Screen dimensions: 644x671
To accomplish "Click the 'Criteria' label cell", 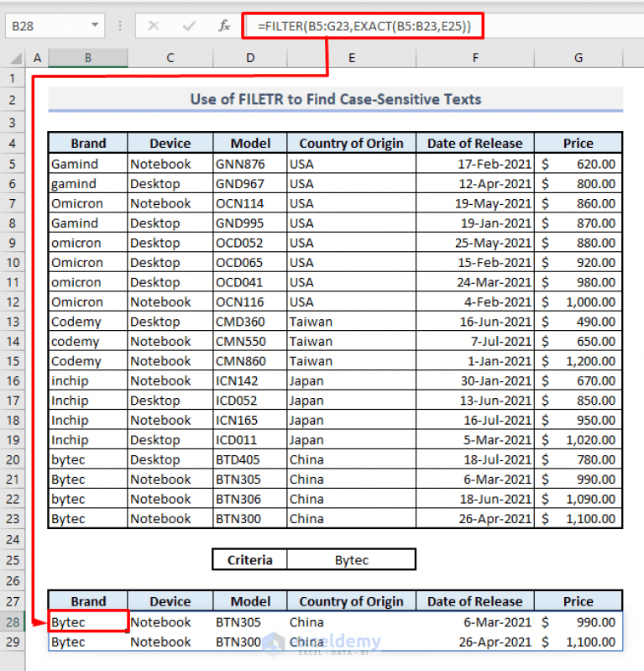I will pyautogui.click(x=250, y=560).
